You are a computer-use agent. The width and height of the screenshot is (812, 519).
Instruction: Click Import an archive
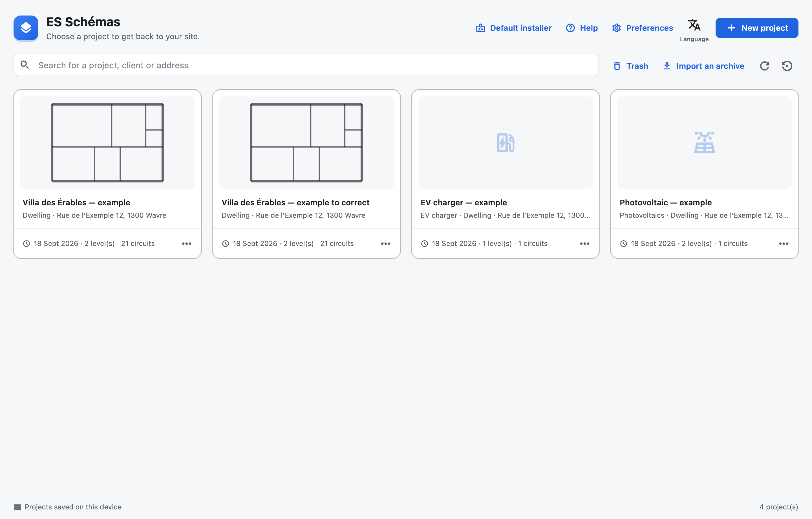click(x=703, y=66)
